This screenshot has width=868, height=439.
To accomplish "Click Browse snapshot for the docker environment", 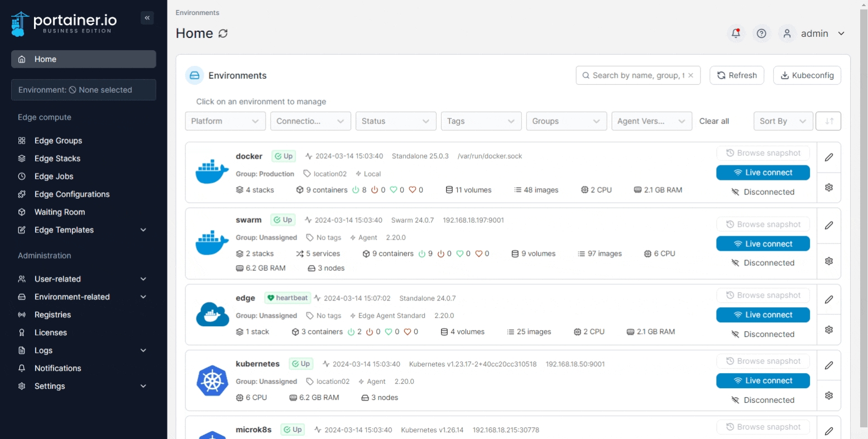I will (x=763, y=153).
